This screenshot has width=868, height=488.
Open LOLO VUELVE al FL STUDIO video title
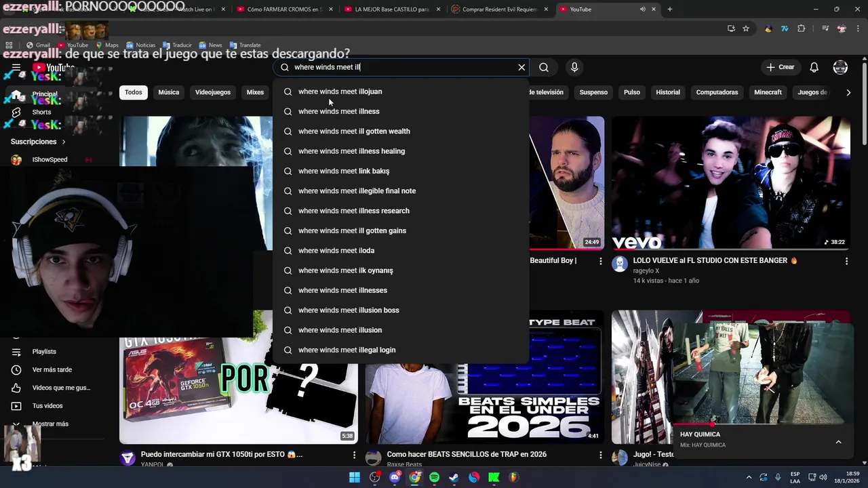click(x=715, y=261)
